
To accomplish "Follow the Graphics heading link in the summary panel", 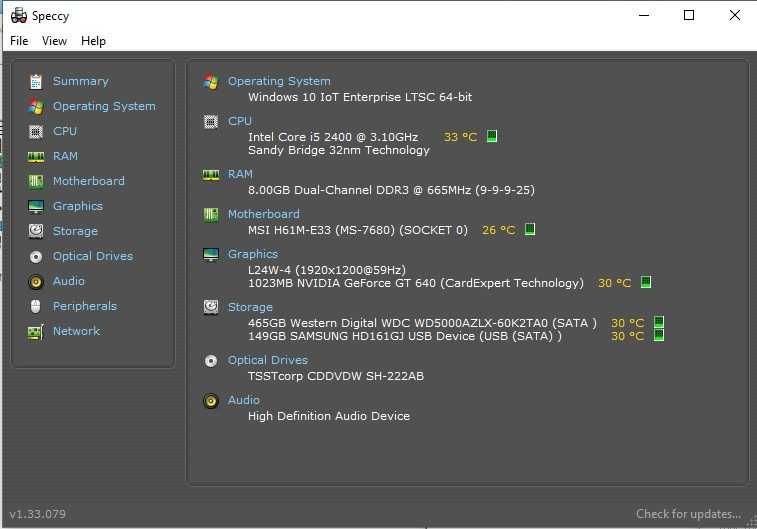I will coord(252,254).
